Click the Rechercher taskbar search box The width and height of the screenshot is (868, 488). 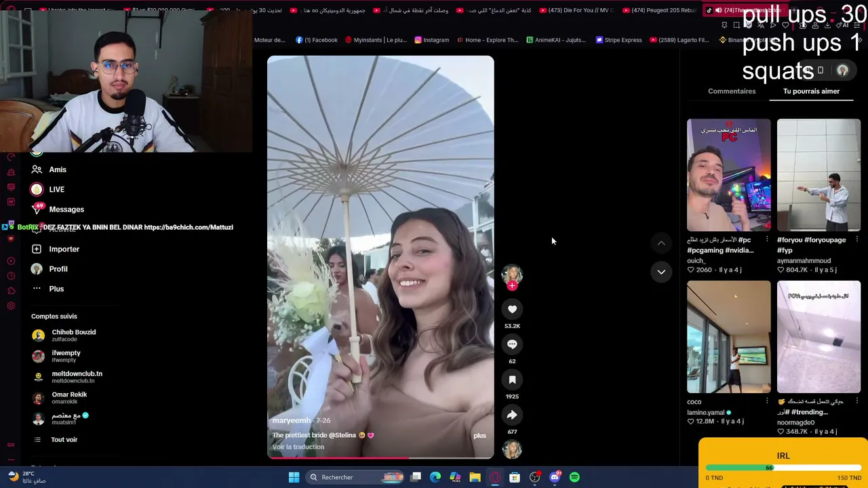[356, 477]
